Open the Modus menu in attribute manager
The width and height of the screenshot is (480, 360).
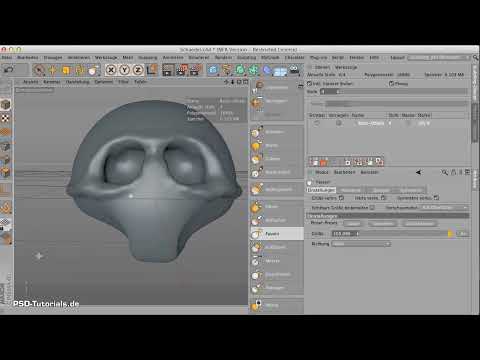click(x=322, y=172)
